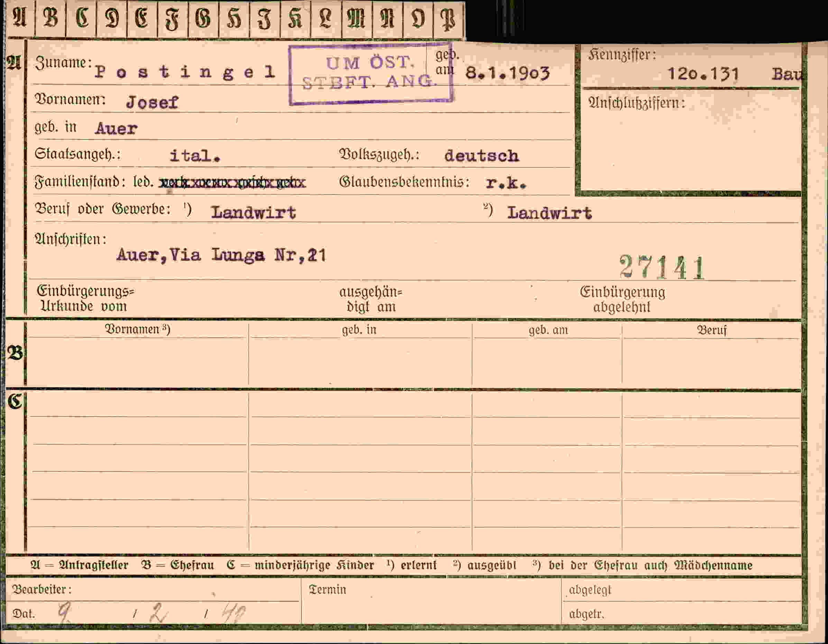
Task: Click the handwritten year '40' in date row
Action: pyautogui.click(x=233, y=613)
